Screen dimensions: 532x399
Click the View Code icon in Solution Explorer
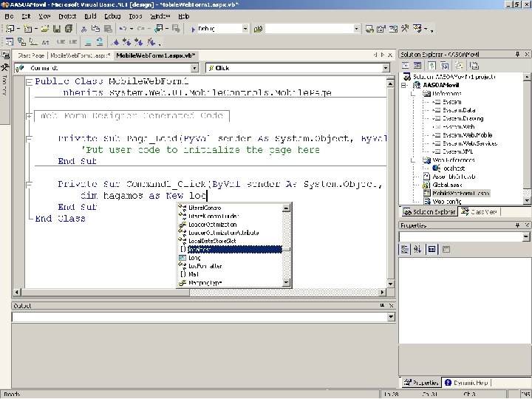pyautogui.click(x=406, y=66)
